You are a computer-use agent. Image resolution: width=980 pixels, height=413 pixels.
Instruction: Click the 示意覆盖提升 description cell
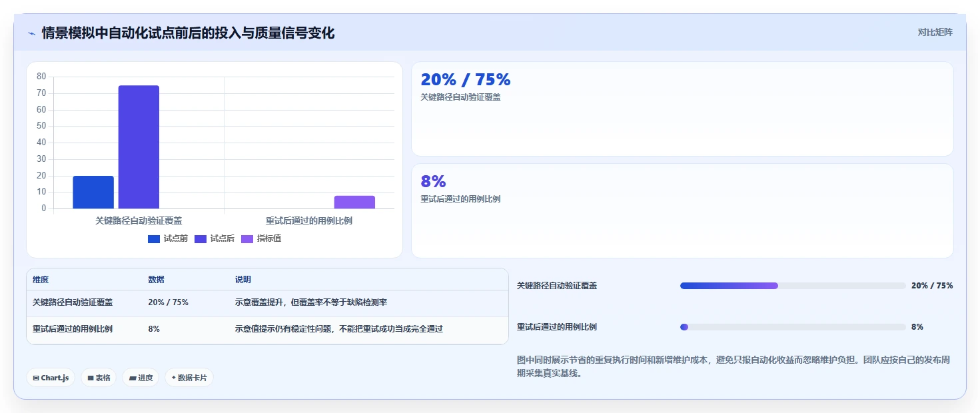coord(311,302)
